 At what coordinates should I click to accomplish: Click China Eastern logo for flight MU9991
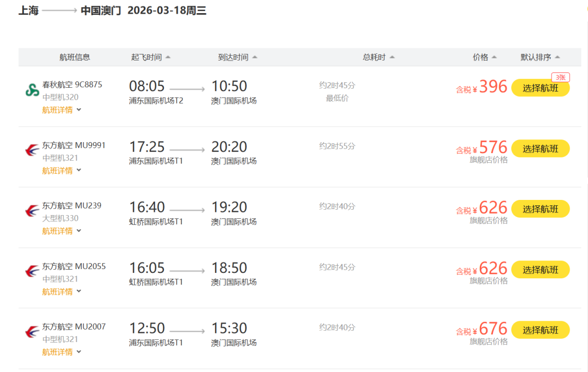pos(32,150)
